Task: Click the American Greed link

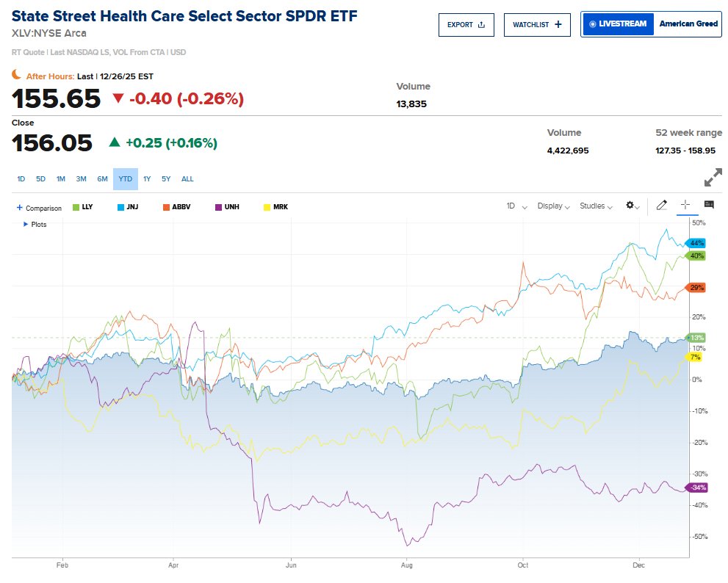Action: coord(688,24)
